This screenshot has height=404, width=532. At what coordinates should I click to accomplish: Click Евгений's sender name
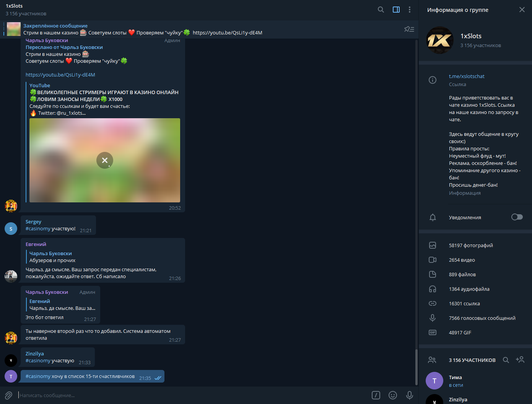pos(36,244)
